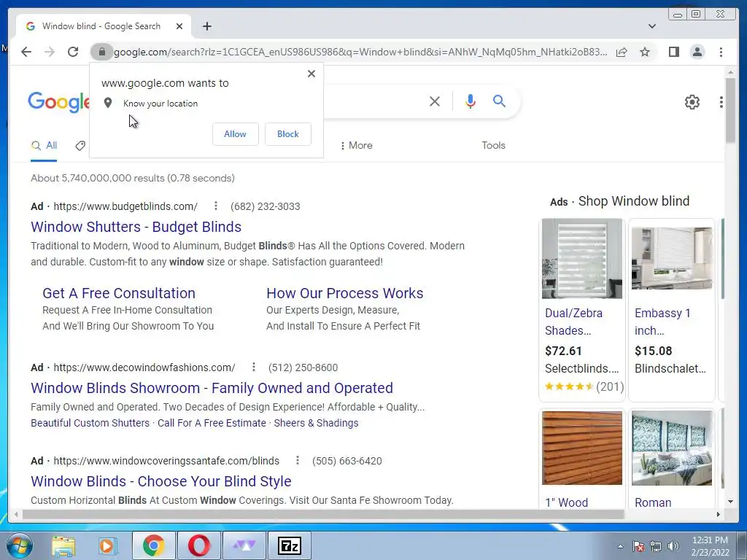This screenshot has width=747, height=560.
Task: Launch Windows Media Player from taskbar
Action: tap(107, 545)
